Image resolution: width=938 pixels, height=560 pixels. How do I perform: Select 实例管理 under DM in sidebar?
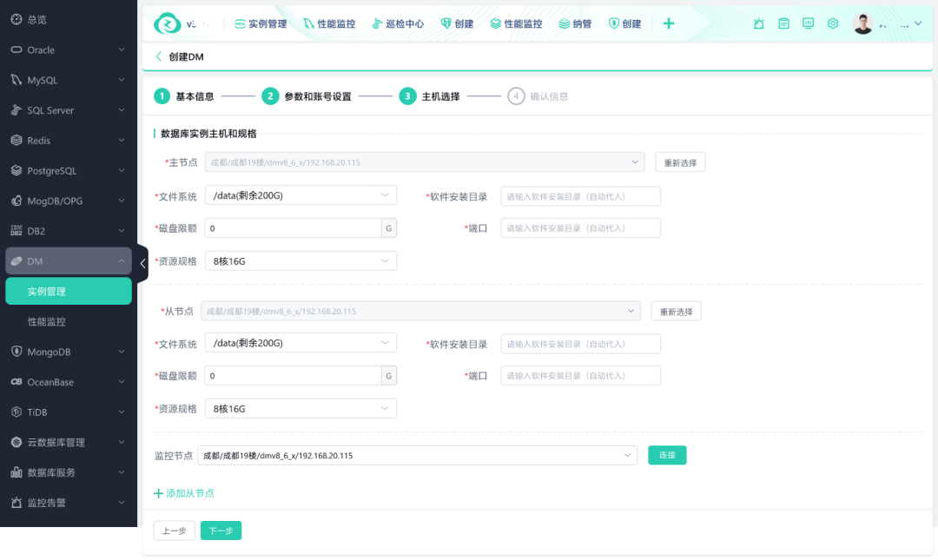pyautogui.click(x=69, y=292)
